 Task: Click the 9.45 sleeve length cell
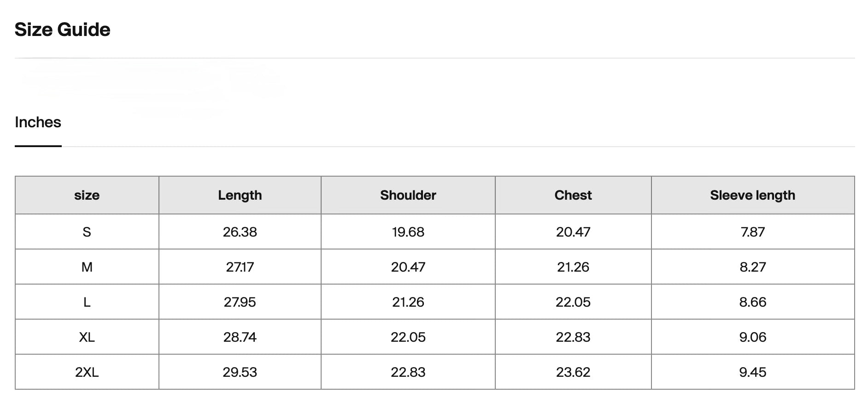point(753,372)
